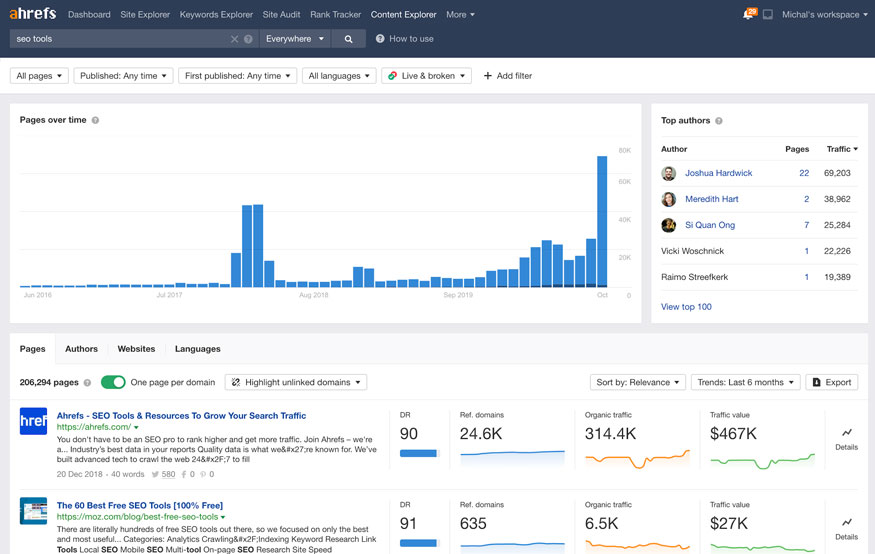Go to Dashboard in the top navigation
The image size is (875, 554).
89,15
